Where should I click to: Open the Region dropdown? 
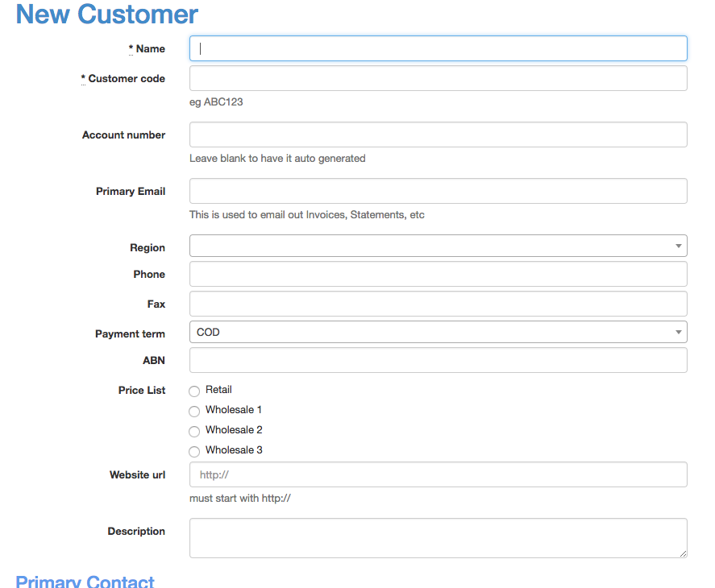coord(438,246)
